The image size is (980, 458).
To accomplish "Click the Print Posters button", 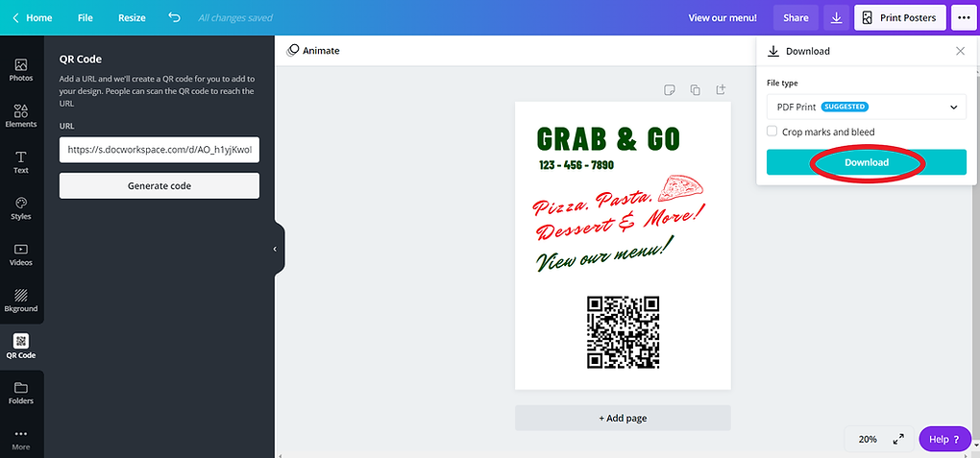I will pyautogui.click(x=899, y=18).
